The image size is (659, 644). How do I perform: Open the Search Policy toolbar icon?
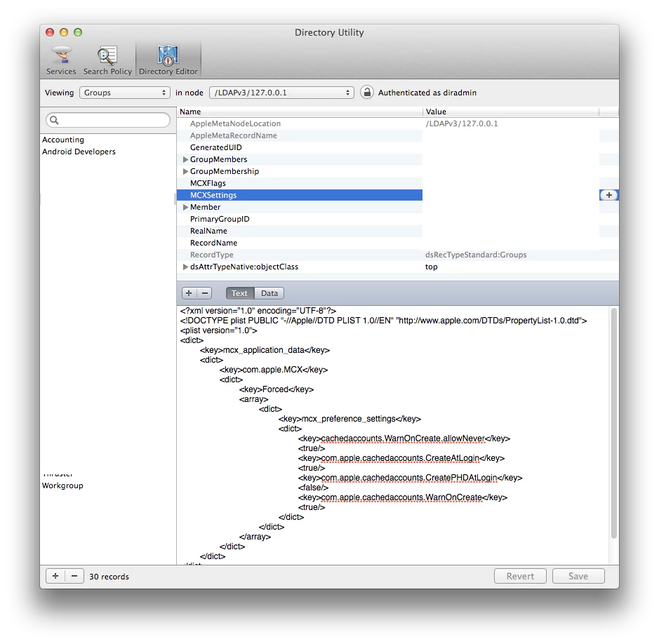[107, 60]
